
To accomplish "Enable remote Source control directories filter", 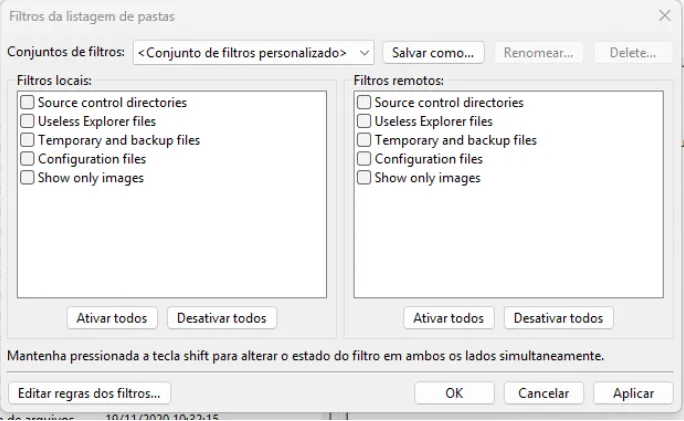I will pyautogui.click(x=364, y=102).
